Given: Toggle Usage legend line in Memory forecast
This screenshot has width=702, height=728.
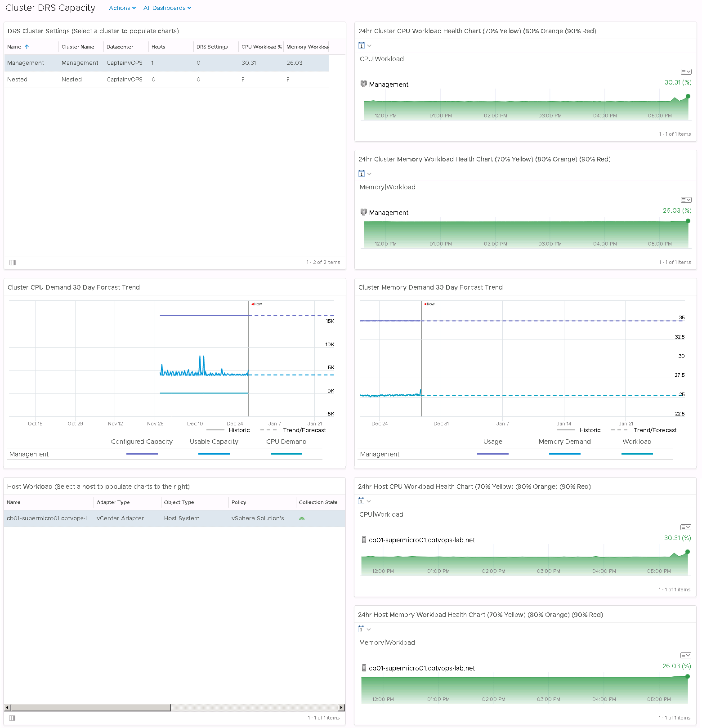Looking at the screenshot, I should pyautogui.click(x=492, y=454).
